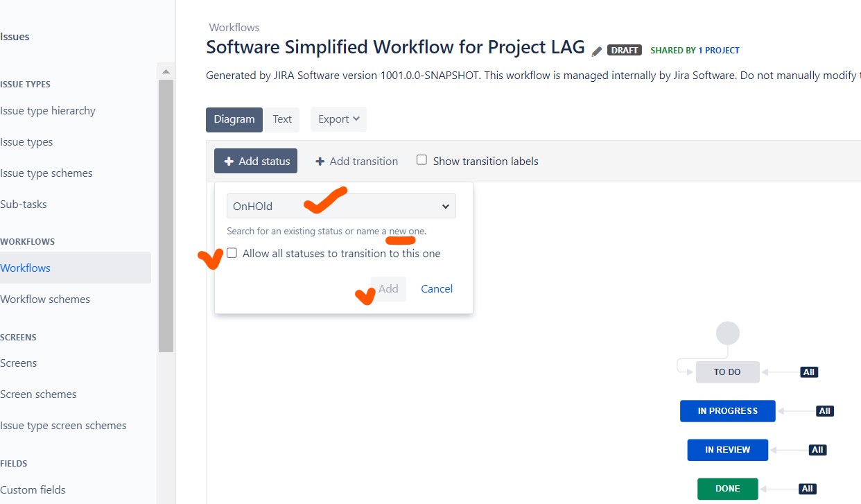The image size is (861, 504).
Task: Click the Add status button
Action: click(256, 161)
